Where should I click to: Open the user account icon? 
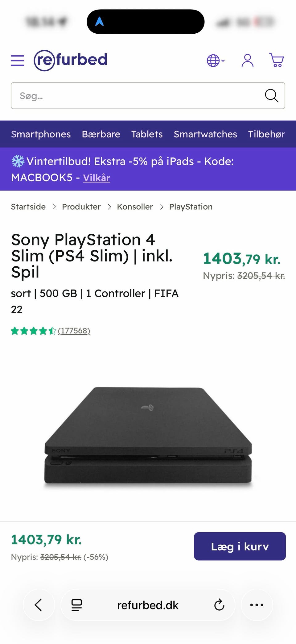click(x=247, y=61)
